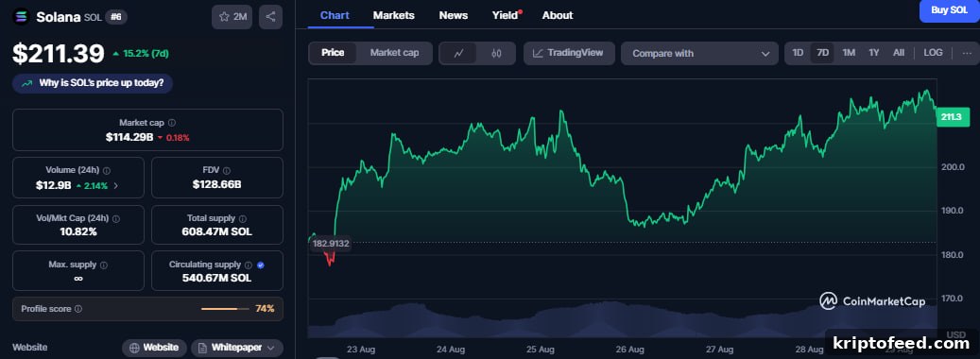Image resolution: width=980 pixels, height=359 pixels.
Task: Open Solana Website link button
Action: click(x=154, y=347)
